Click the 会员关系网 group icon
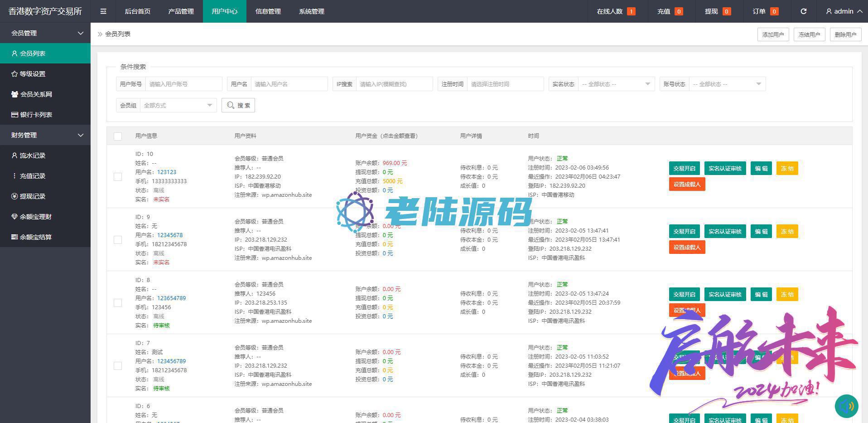Screen dimensions: 868x423 click(x=14, y=94)
